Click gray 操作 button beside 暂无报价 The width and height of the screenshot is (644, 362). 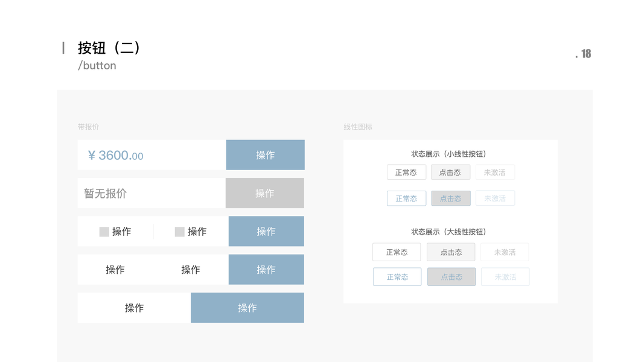(x=264, y=193)
